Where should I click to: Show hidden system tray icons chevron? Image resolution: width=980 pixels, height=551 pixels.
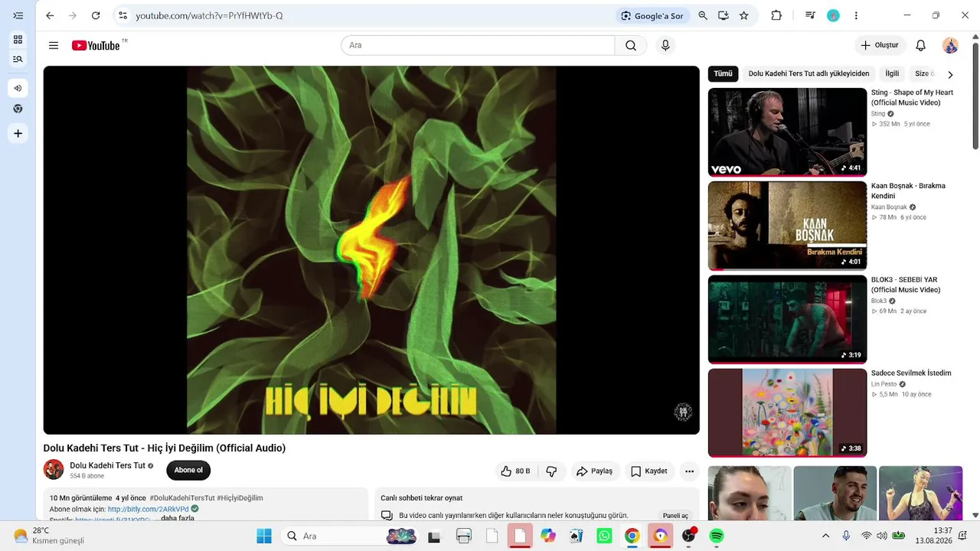tap(825, 536)
